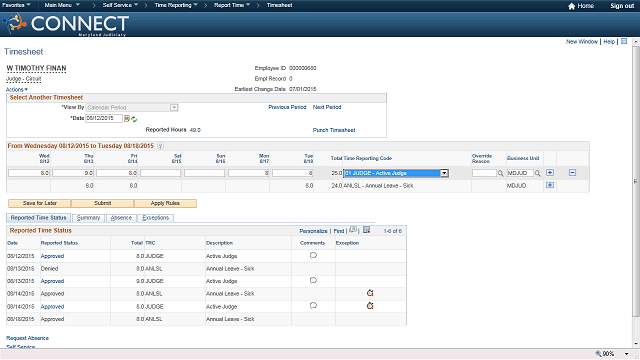The width and height of the screenshot is (640, 360).
Task: Click Sign out
Action: coord(622,6)
